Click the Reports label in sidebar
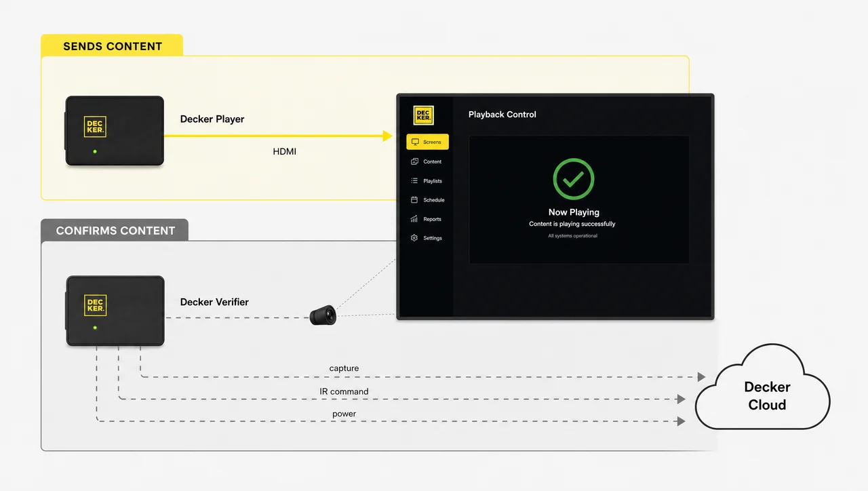Image resolution: width=868 pixels, height=491 pixels. tap(432, 219)
